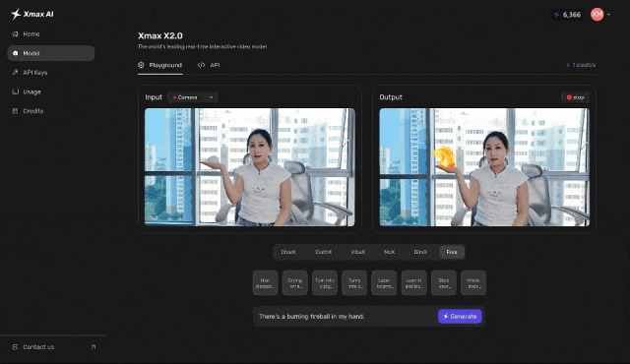This screenshot has width=630, height=364.
Task: Expand the account chevron beside the avatar
Action: tap(608, 15)
